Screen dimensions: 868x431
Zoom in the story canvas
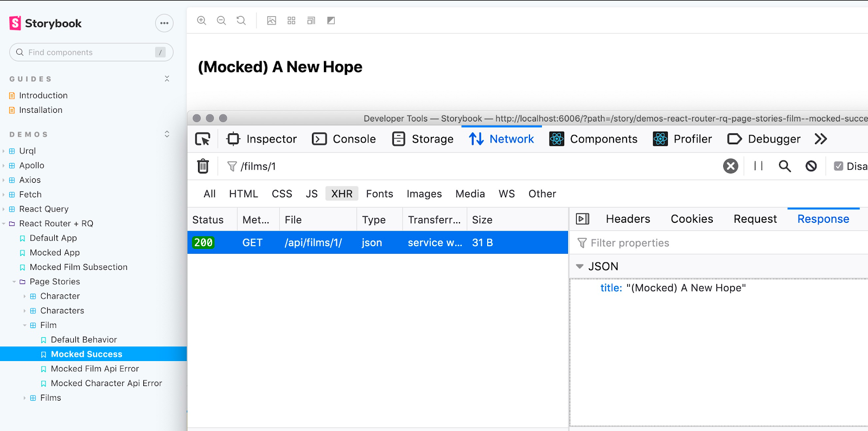[x=202, y=21]
